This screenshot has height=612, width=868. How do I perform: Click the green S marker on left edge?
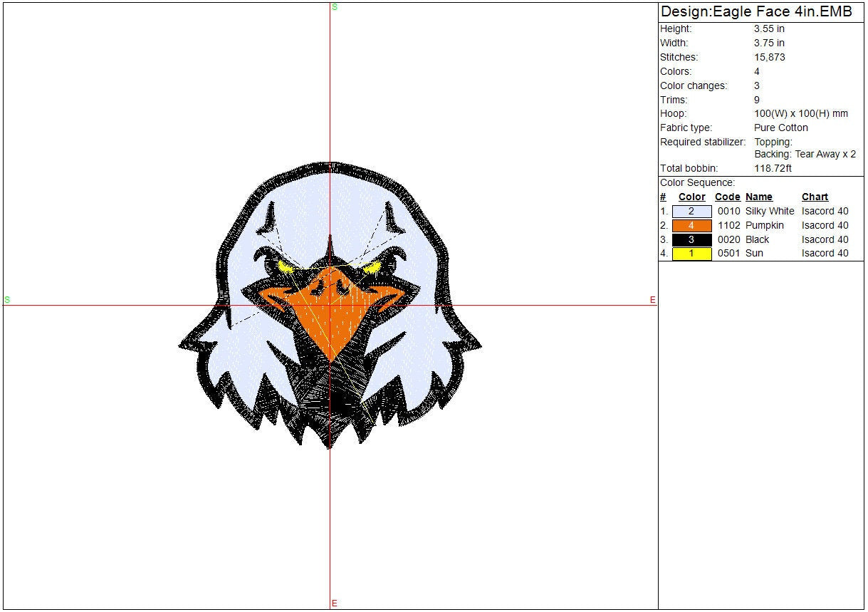(x=7, y=300)
